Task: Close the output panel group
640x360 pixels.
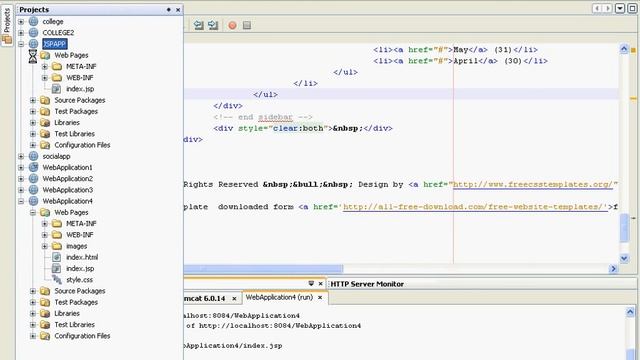Action: point(320,283)
